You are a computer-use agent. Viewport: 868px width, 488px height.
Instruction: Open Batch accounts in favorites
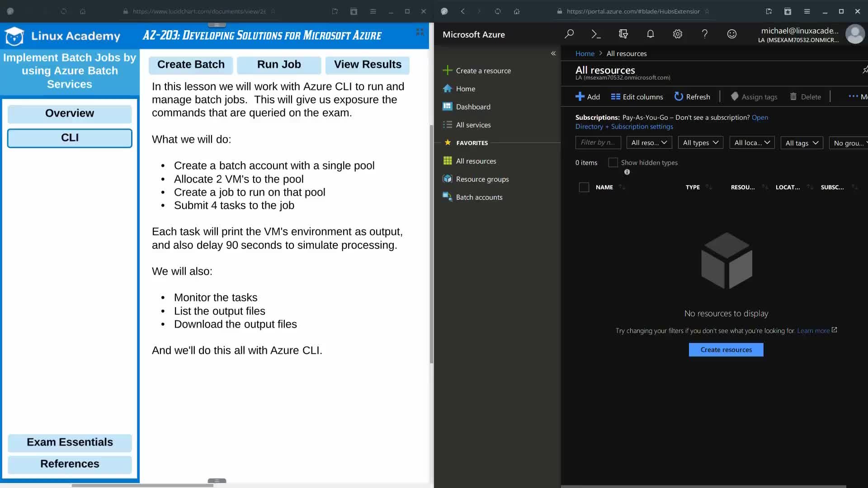pyautogui.click(x=479, y=197)
